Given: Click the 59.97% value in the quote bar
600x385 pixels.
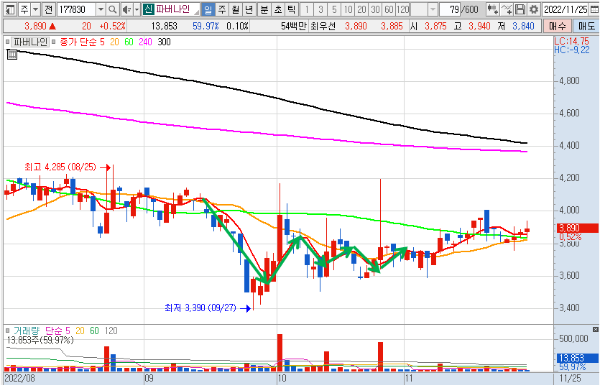Looking at the screenshot, I should (x=205, y=26).
